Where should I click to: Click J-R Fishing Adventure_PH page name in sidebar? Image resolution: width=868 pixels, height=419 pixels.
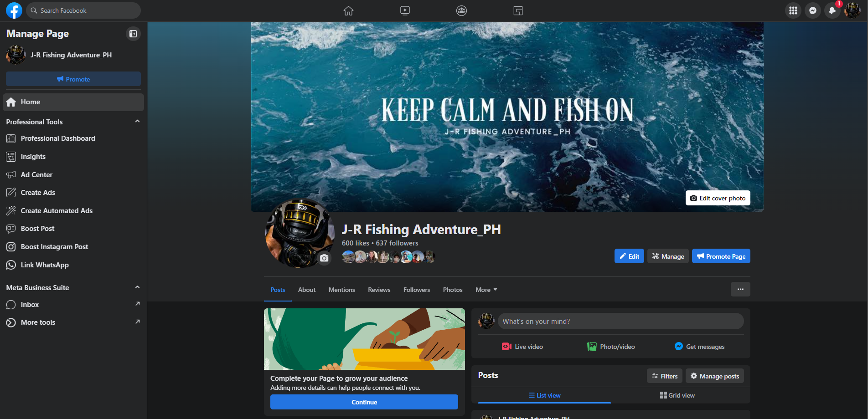[x=71, y=55]
